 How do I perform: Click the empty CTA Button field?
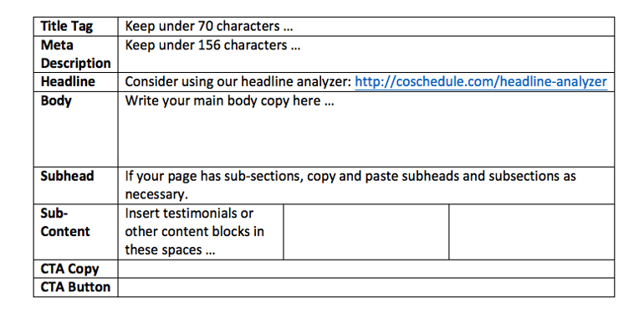tap(366, 287)
